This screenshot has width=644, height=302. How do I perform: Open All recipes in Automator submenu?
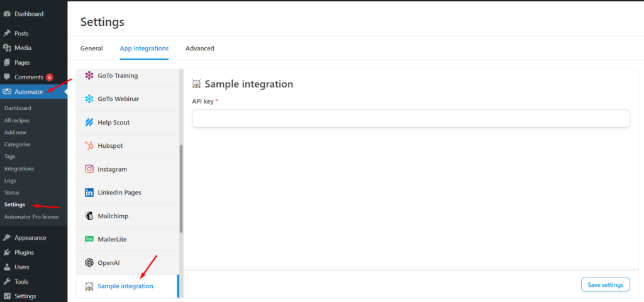[x=17, y=120]
